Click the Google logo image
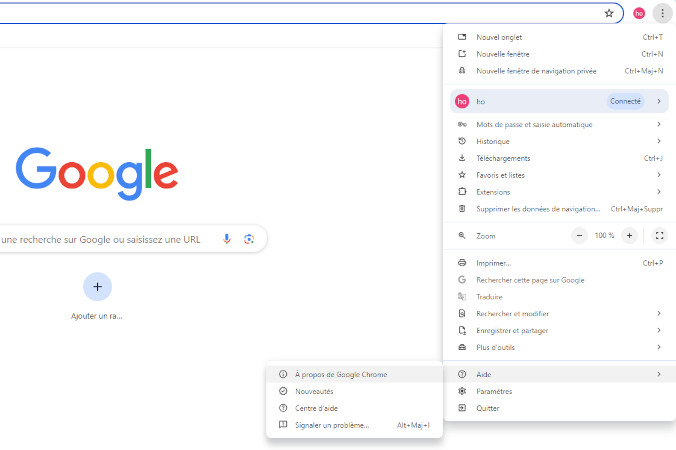 [97, 174]
